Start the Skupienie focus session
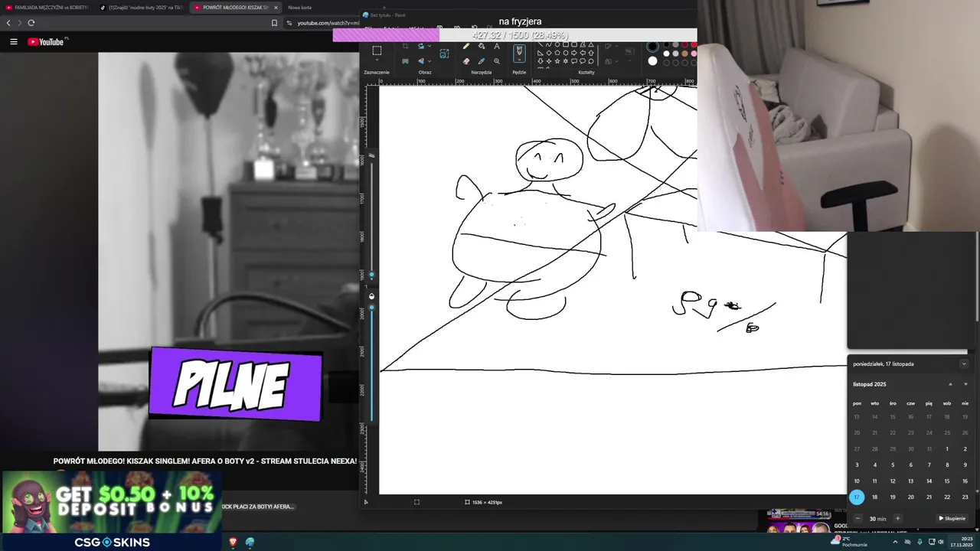Viewport: 980px width, 551px height. [x=952, y=518]
